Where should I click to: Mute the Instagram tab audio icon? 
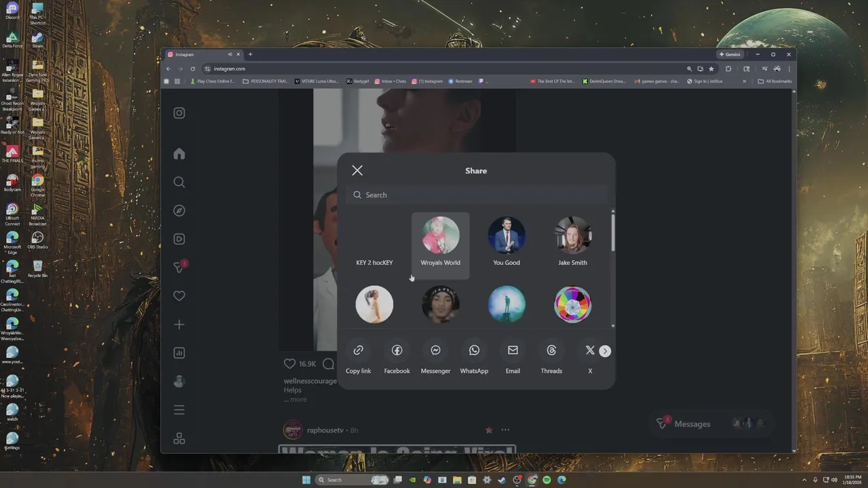point(230,54)
